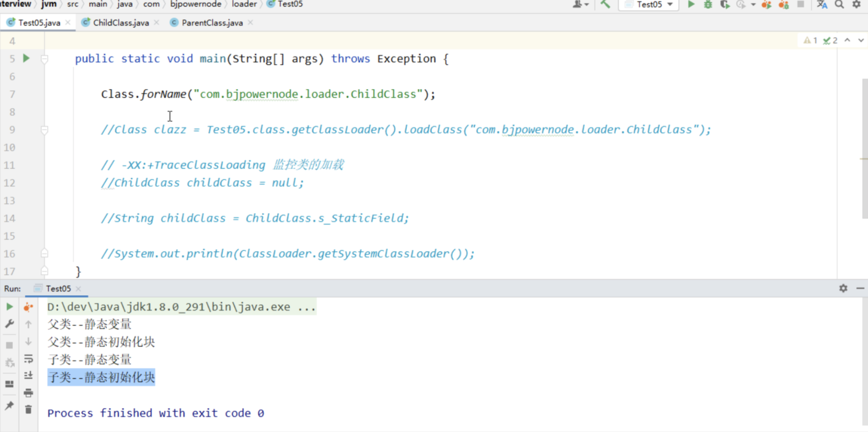Viewport: 868px width, 432px height.
Task: Open Search Everywhere magnifier icon
Action: click(840, 4)
